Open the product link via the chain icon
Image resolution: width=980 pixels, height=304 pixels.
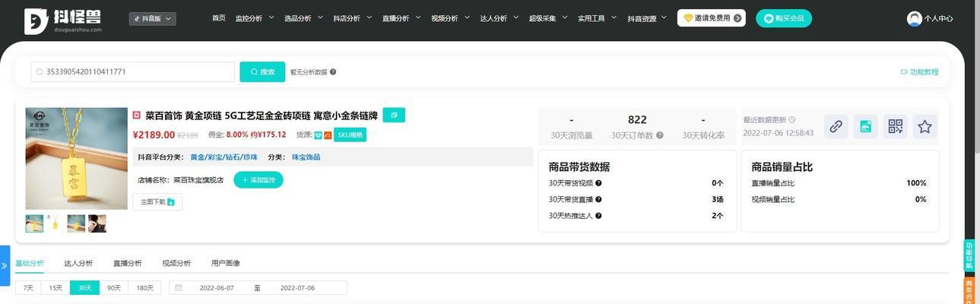tap(836, 127)
